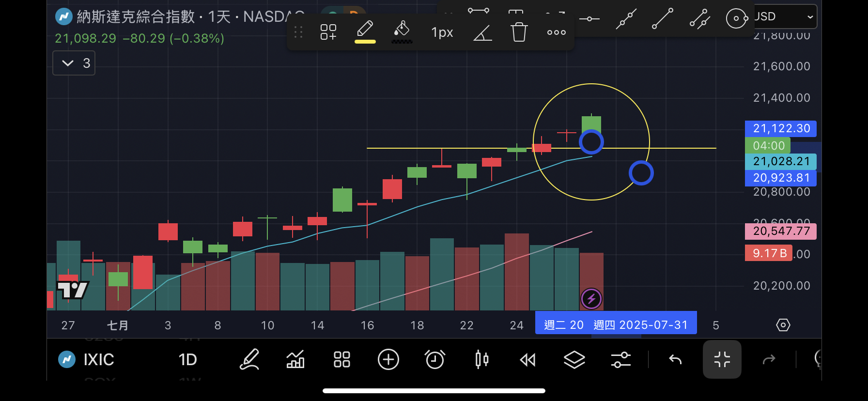The image size is (868, 401).
Task: Exit fullscreen using the collapse arrows button
Action: tap(722, 360)
